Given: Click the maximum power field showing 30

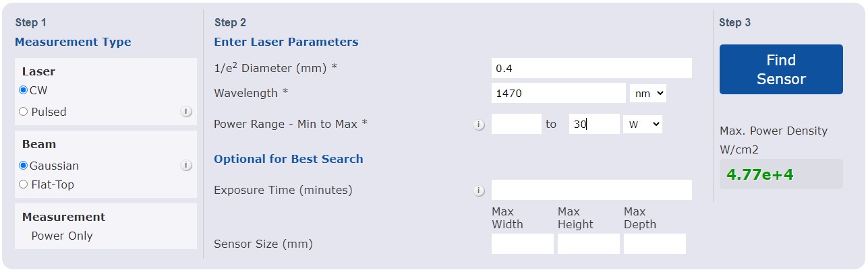Looking at the screenshot, I should (594, 124).
